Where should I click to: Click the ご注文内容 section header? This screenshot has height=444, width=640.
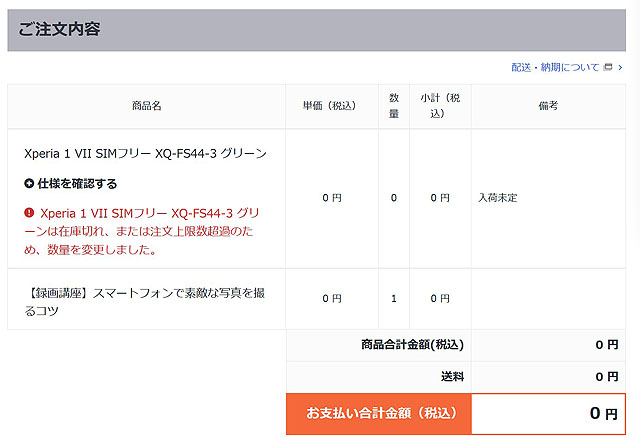point(60,29)
